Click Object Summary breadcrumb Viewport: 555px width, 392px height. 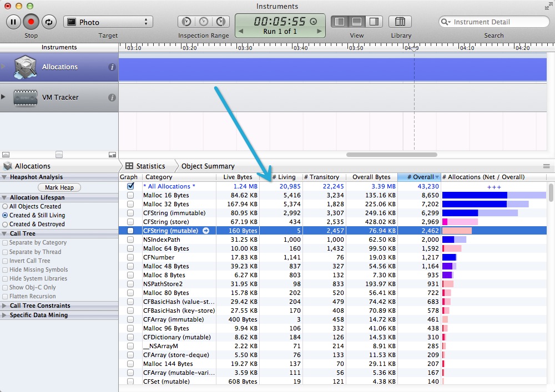click(208, 166)
